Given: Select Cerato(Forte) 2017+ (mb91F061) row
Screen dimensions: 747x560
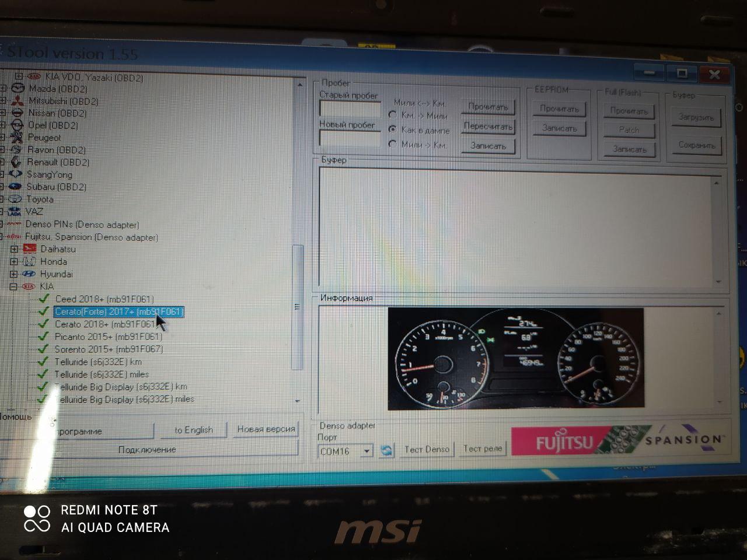Looking at the screenshot, I should tap(119, 311).
